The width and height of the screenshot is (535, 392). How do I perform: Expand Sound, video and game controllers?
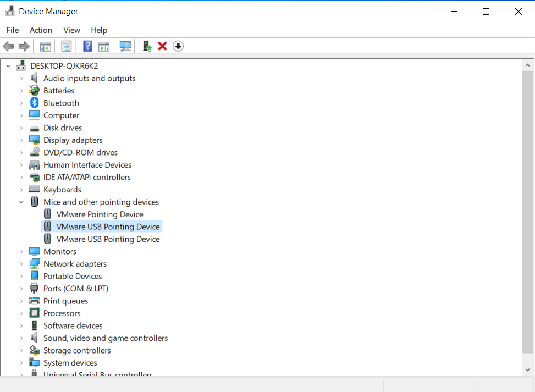tap(21, 338)
